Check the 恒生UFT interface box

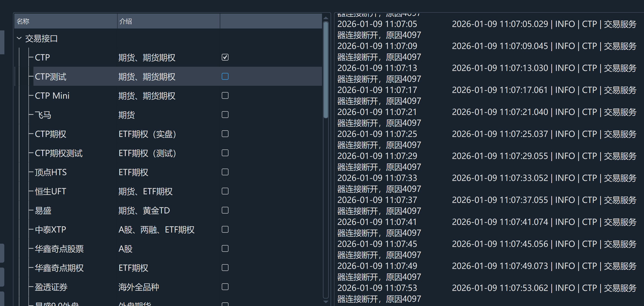coord(225,191)
